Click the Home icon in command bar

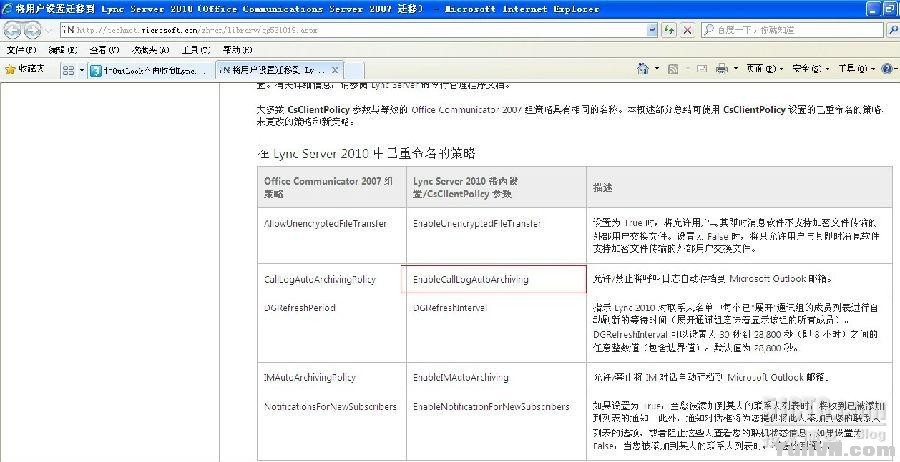pos(643,69)
